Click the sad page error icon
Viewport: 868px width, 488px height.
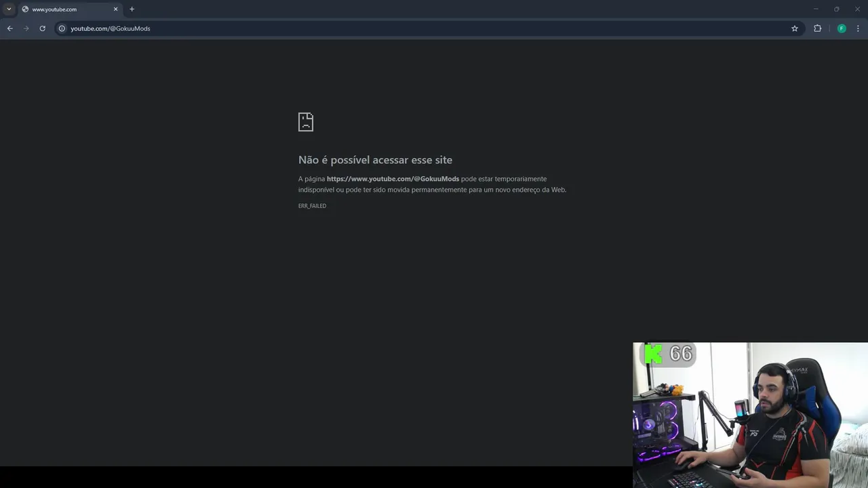tap(306, 122)
